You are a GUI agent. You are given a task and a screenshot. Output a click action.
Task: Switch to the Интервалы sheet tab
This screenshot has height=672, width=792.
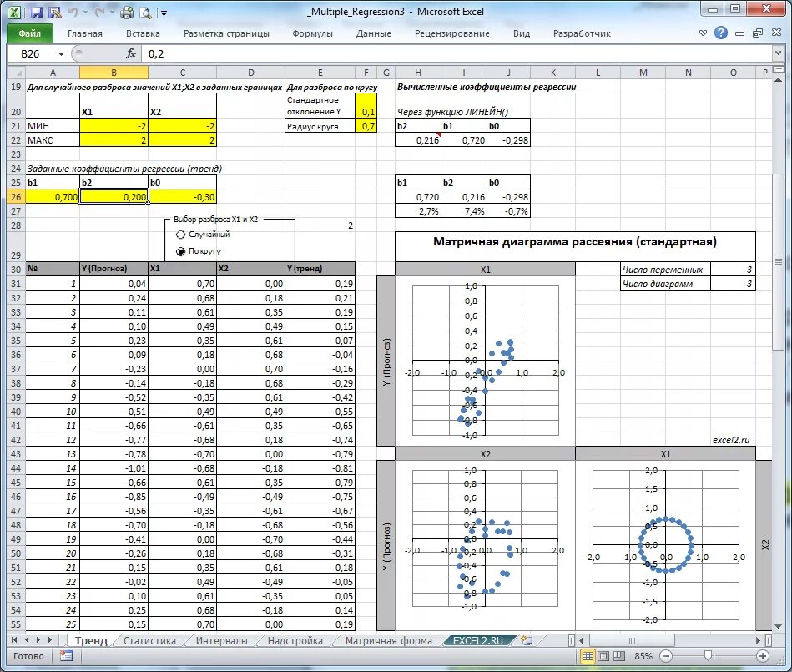click(x=222, y=640)
